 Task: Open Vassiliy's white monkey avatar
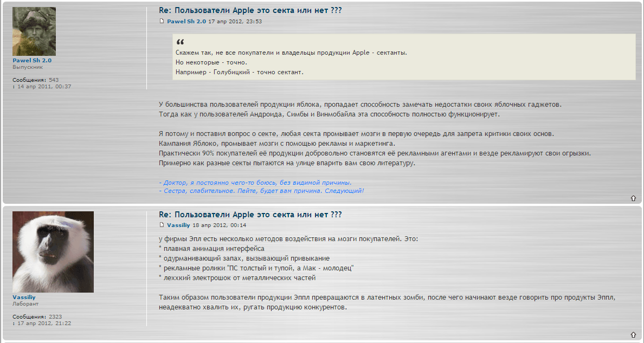coord(53,252)
